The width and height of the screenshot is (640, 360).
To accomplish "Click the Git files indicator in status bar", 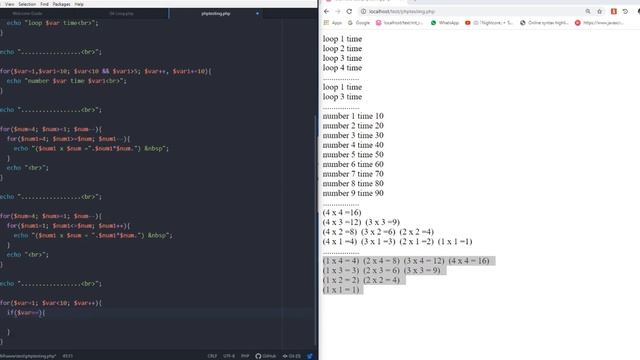I will pyautogui.click(x=291, y=356).
